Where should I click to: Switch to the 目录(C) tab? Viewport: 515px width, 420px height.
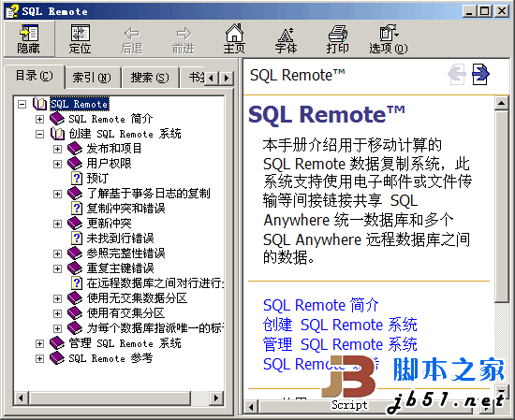[35, 76]
